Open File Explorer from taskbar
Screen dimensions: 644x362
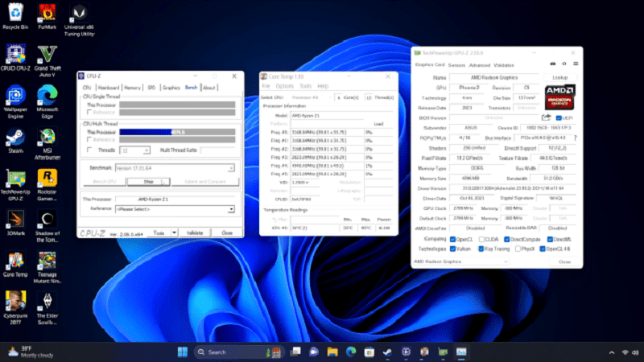pos(332,352)
